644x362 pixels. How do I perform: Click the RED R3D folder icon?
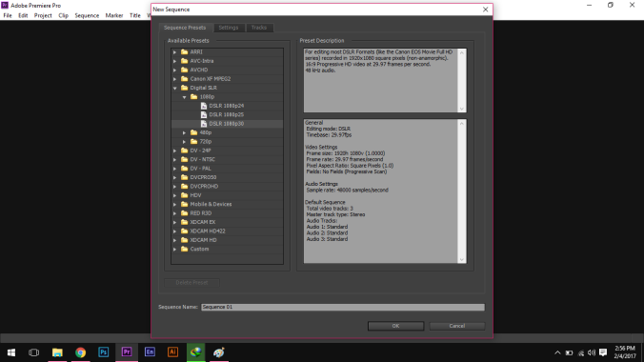coord(185,212)
